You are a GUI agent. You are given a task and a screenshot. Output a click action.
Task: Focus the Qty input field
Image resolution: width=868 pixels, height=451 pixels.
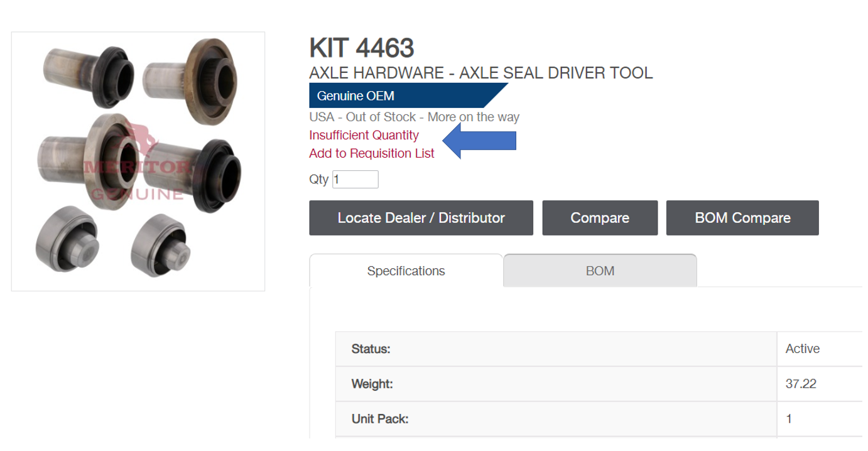(x=355, y=179)
